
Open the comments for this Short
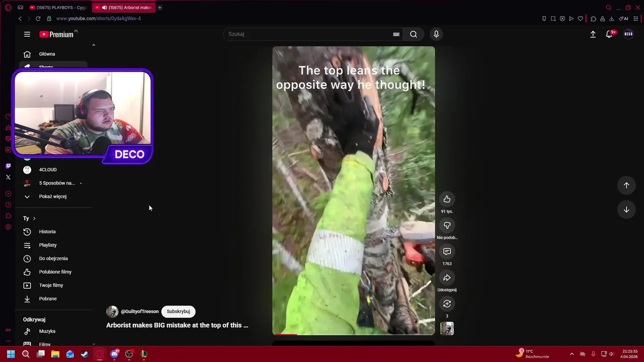pos(447,251)
